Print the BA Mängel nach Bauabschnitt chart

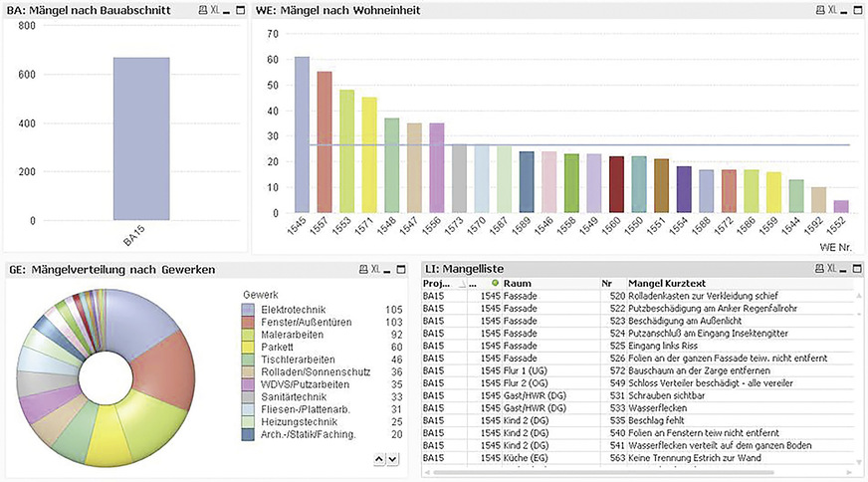[203, 10]
